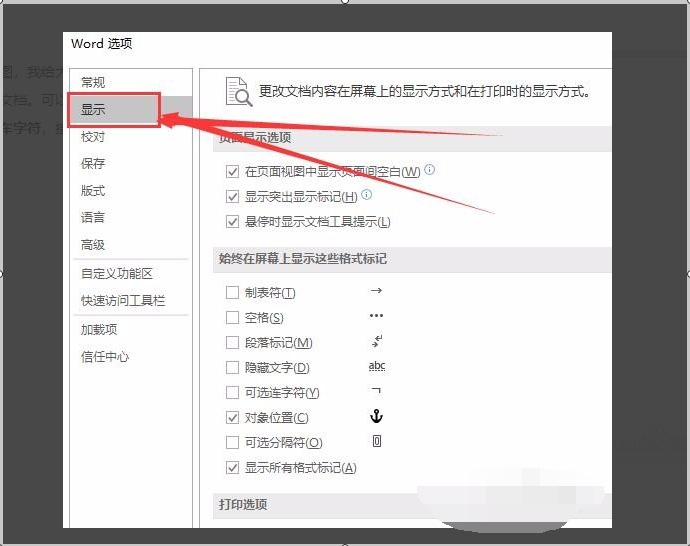Toggle 显示突出显示标记 checkbox

[x=232, y=196]
